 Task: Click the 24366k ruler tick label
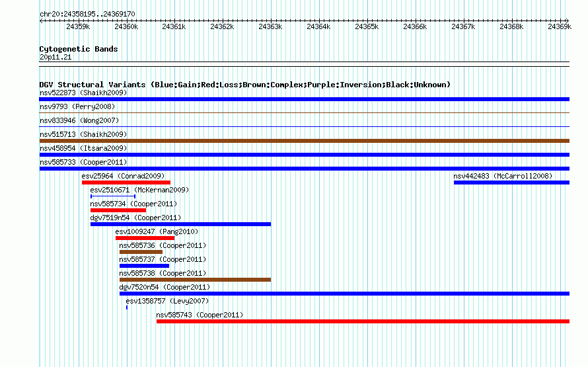[x=415, y=26]
